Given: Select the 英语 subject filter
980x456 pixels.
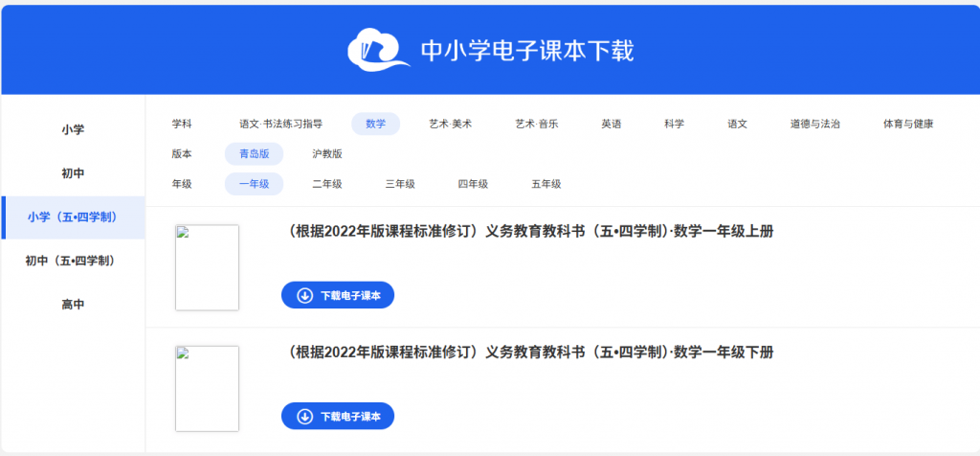Looking at the screenshot, I should click(611, 124).
